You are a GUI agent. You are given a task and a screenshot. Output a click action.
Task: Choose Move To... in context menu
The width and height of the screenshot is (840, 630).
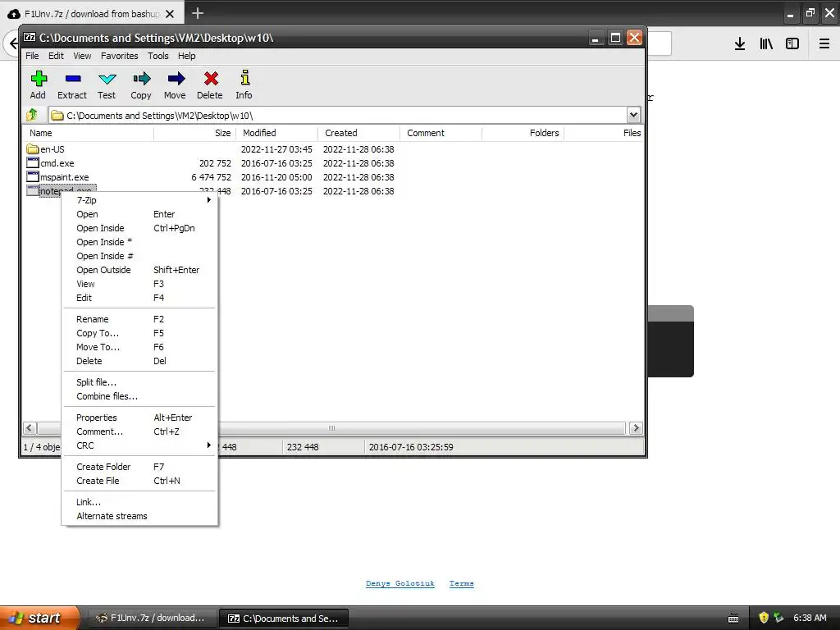tap(139, 347)
